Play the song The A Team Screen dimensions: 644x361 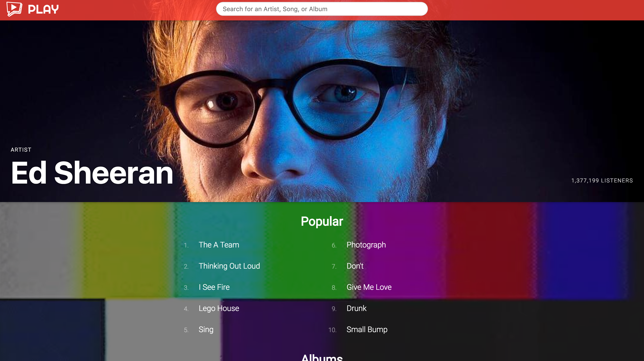(x=219, y=245)
